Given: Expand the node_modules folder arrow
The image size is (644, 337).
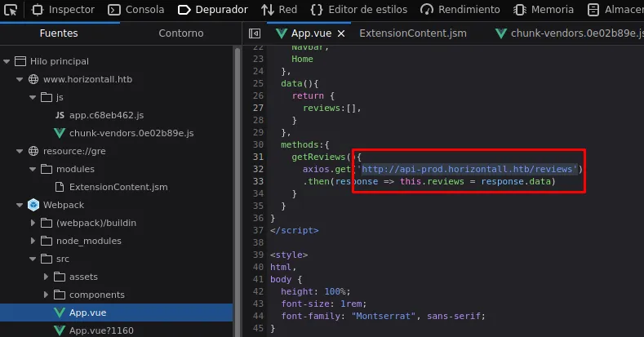Looking at the screenshot, I should (x=33, y=241).
